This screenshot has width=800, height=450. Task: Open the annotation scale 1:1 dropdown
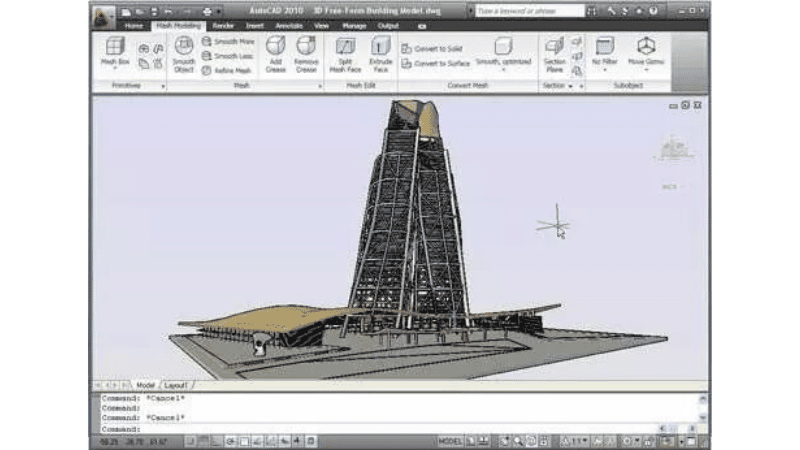pyautogui.click(x=575, y=441)
